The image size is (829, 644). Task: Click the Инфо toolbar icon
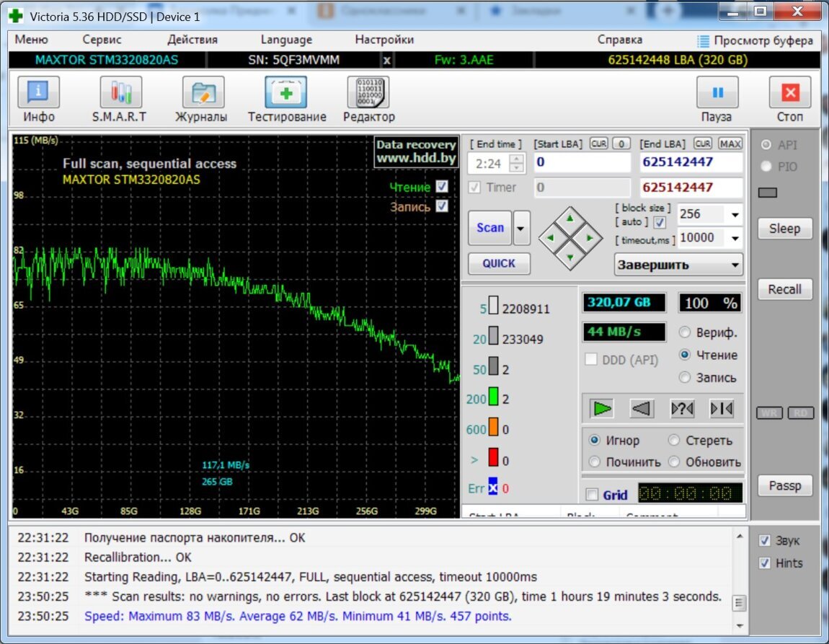point(38,93)
